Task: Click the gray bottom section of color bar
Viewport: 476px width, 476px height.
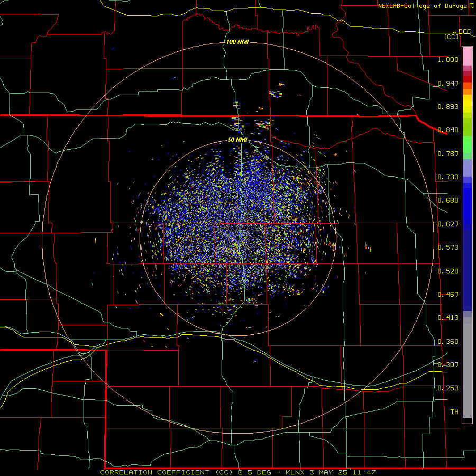Action: click(467, 368)
